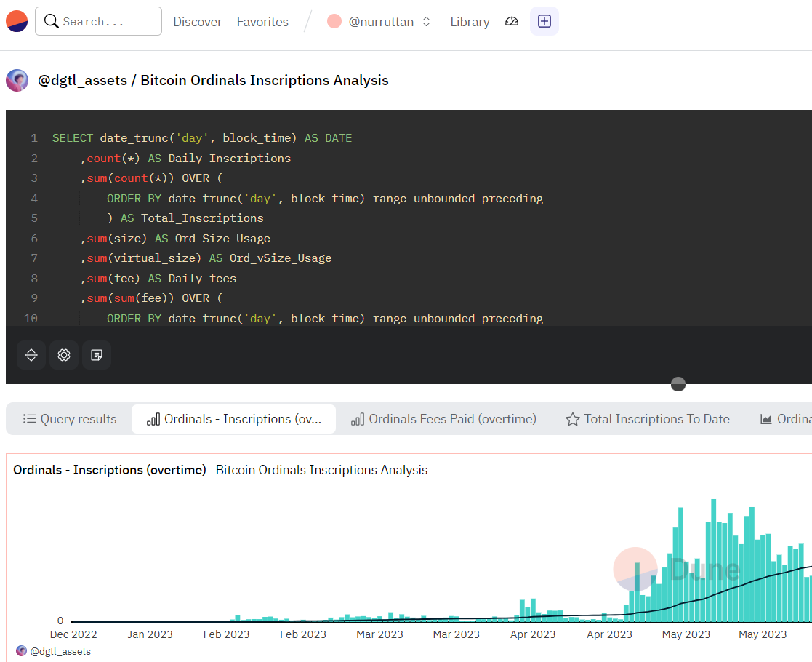
Task: Click the search magnifier icon
Action: pyautogui.click(x=51, y=21)
